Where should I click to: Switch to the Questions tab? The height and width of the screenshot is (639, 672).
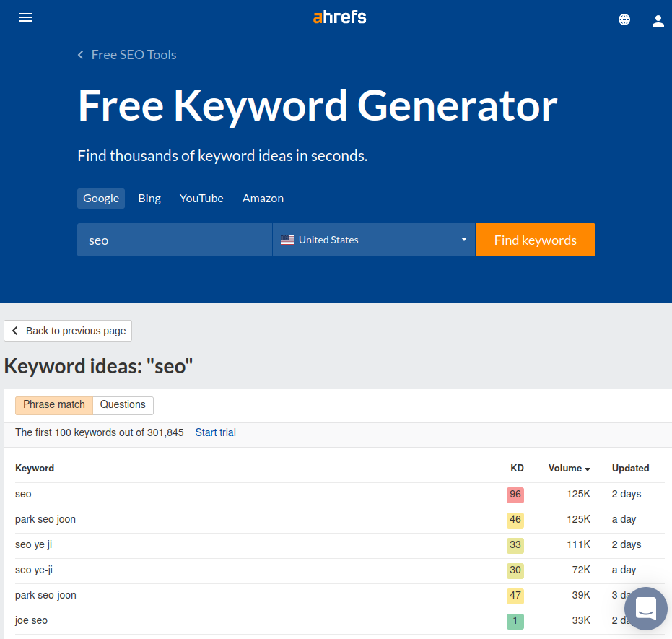(x=123, y=405)
